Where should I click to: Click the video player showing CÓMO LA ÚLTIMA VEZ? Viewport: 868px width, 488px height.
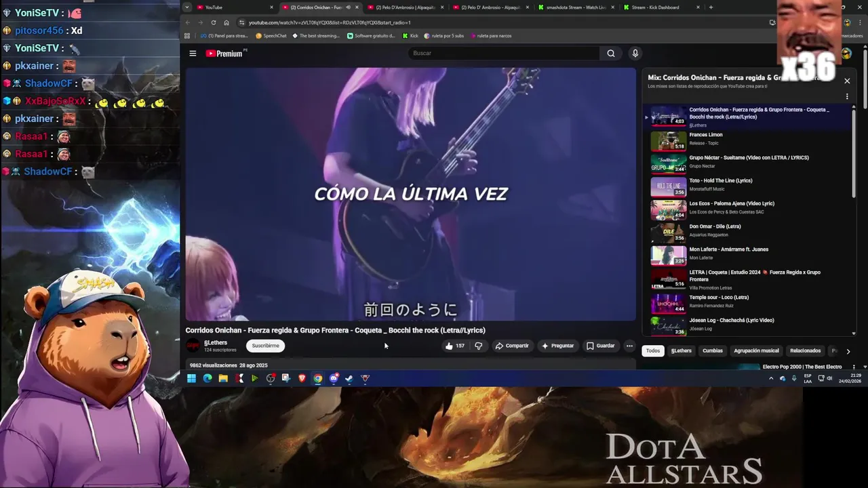(x=411, y=194)
